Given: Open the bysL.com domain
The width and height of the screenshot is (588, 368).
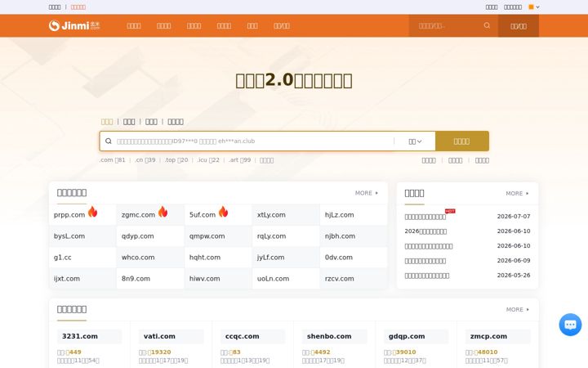Looking at the screenshot, I should (69, 236).
